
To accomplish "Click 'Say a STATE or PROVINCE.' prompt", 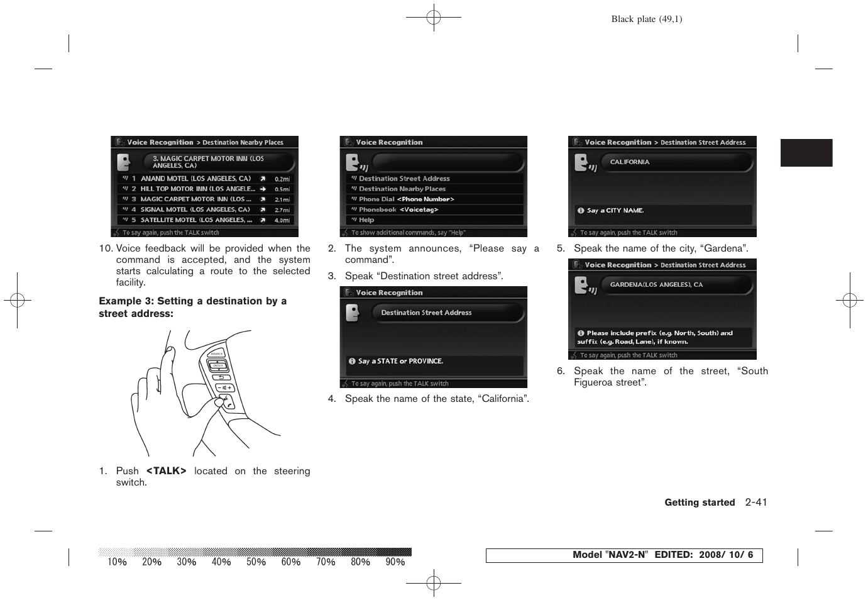I will tap(400, 362).
